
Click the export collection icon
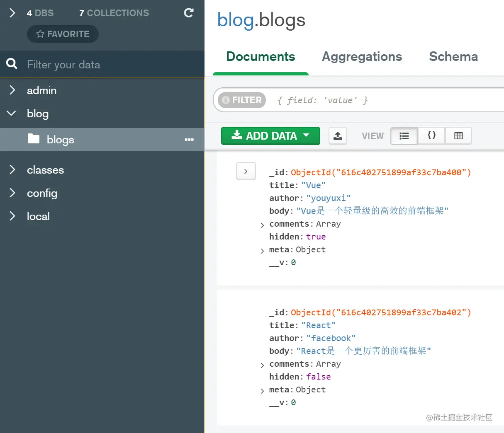click(338, 136)
